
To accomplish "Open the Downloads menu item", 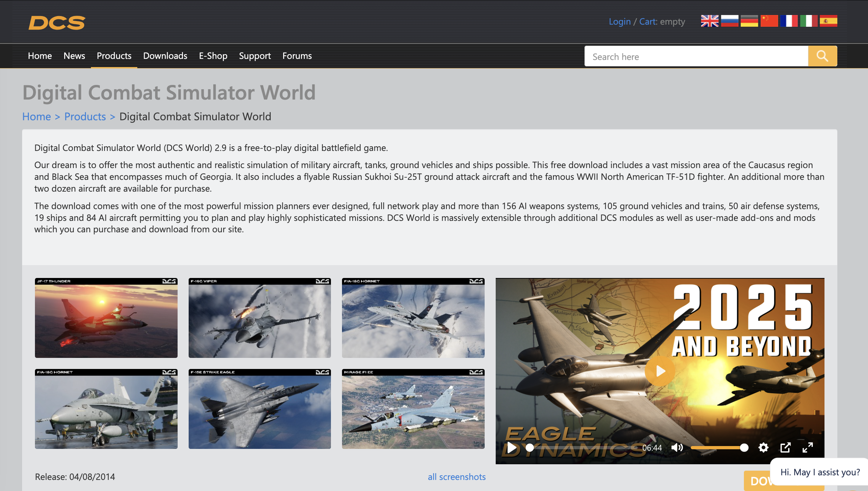I will (165, 56).
